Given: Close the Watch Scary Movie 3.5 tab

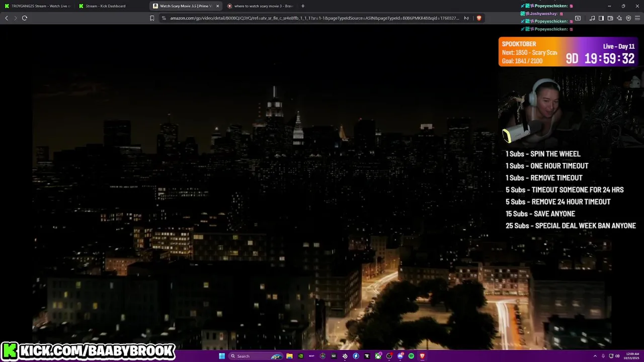Looking at the screenshot, I should click(x=217, y=6).
